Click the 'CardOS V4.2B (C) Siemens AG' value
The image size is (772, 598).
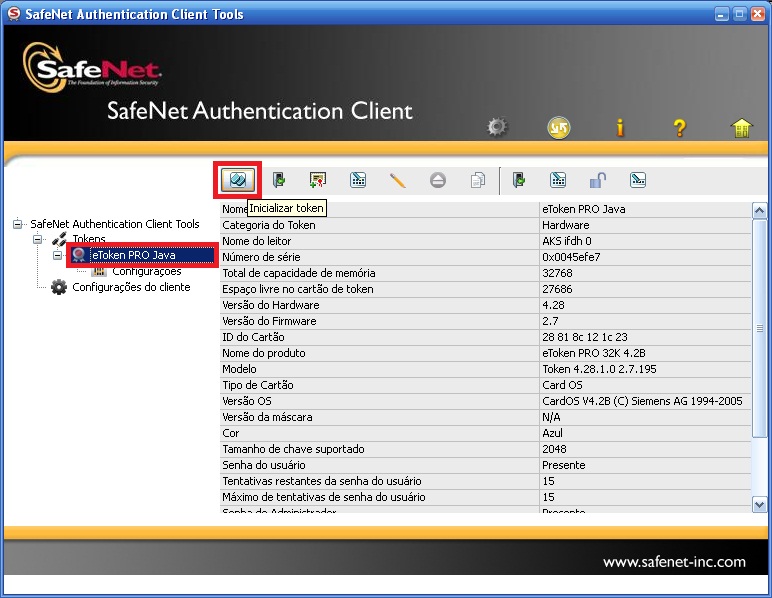[x=642, y=401]
